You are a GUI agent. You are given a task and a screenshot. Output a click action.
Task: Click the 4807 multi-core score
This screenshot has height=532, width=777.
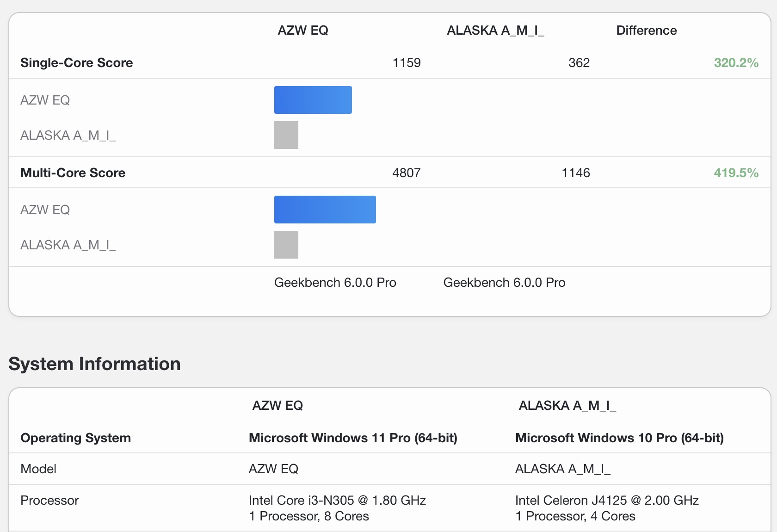click(407, 173)
